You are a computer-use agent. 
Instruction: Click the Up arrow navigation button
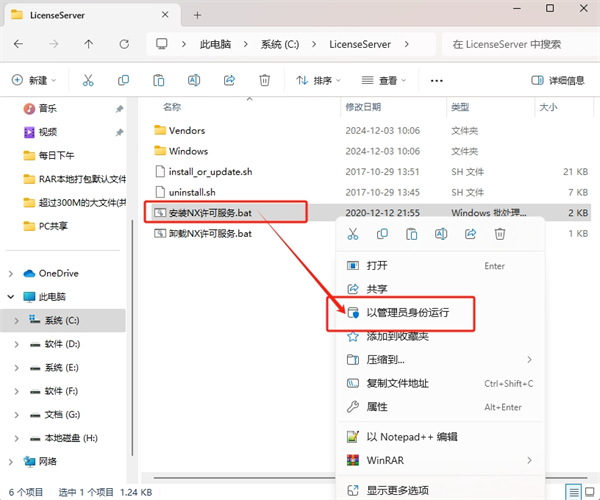tap(88, 44)
